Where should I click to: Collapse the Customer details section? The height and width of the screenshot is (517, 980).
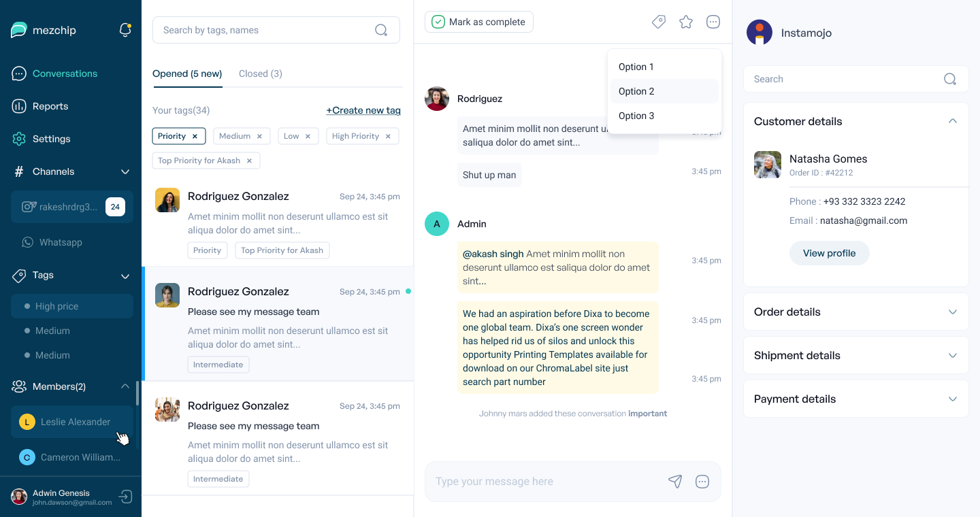click(953, 121)
